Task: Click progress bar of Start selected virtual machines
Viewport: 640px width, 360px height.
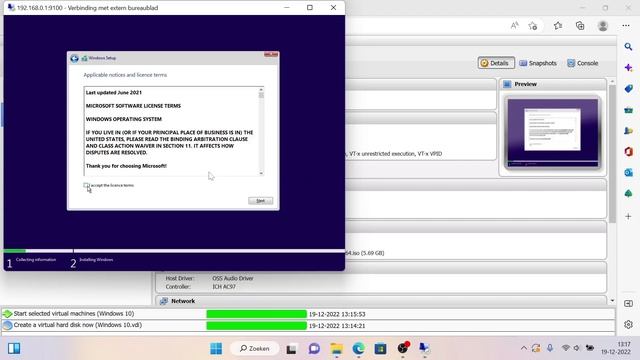Action: pyautogui.click(x=256, y=314)
